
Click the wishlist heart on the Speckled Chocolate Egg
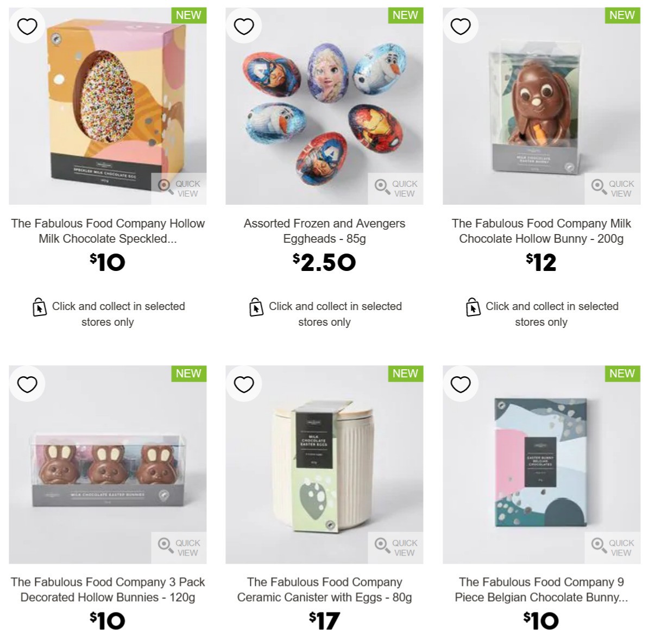point(27,26)
